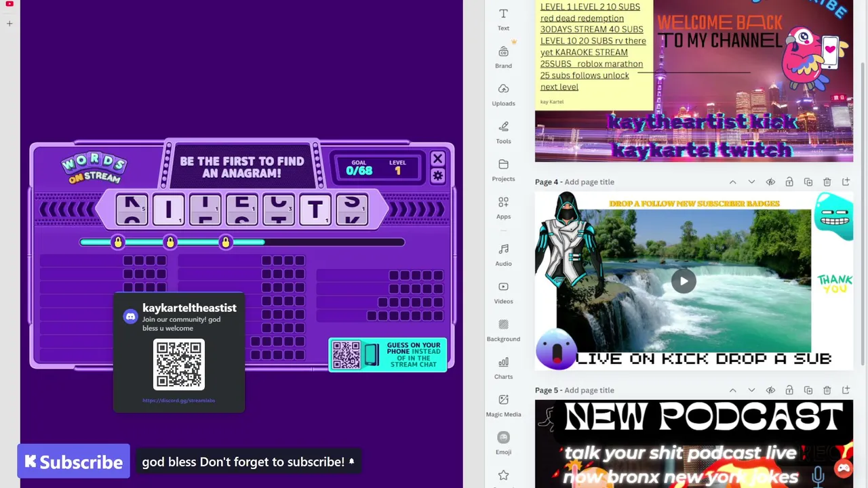Click the Page 5 page title field
This screenshot has width=868, height=488.
click(x=589, y=390)
